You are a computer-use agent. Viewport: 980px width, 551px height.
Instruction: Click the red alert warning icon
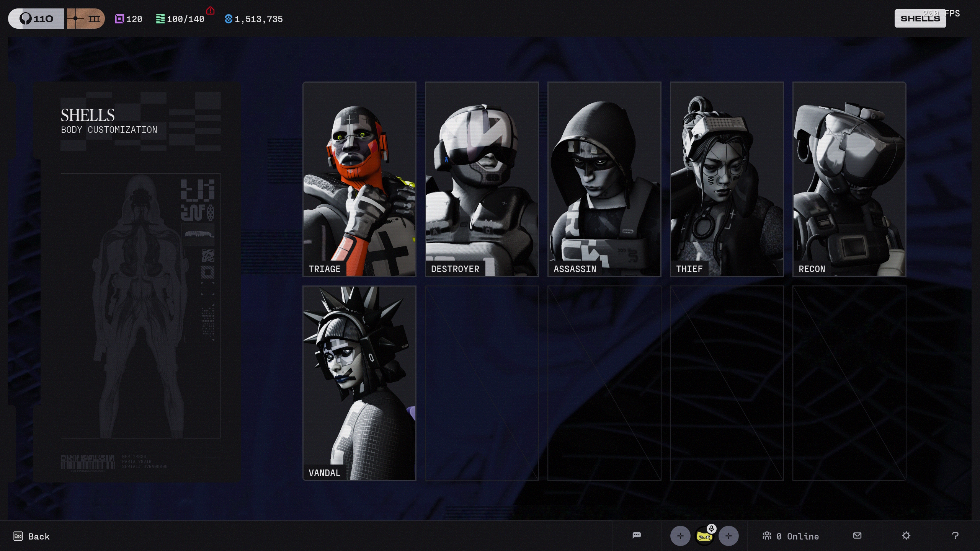210,11
